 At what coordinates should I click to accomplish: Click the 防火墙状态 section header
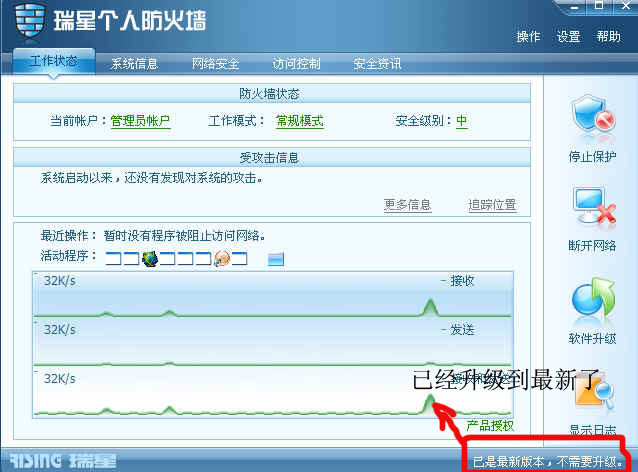point(272,94)
